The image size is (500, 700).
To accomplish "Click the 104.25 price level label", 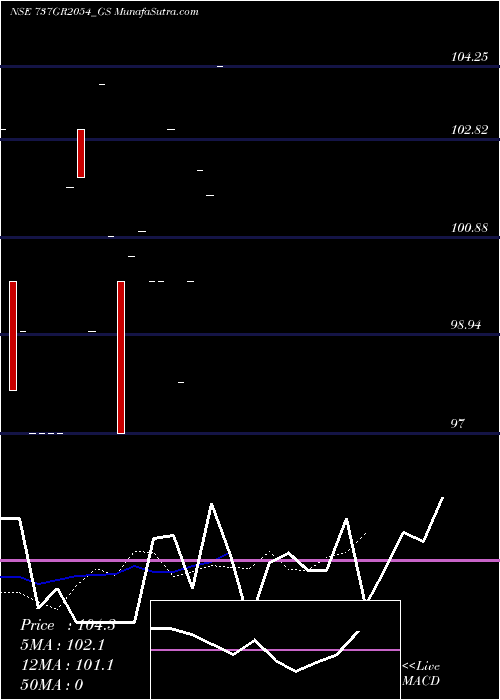I will [469, 57].
